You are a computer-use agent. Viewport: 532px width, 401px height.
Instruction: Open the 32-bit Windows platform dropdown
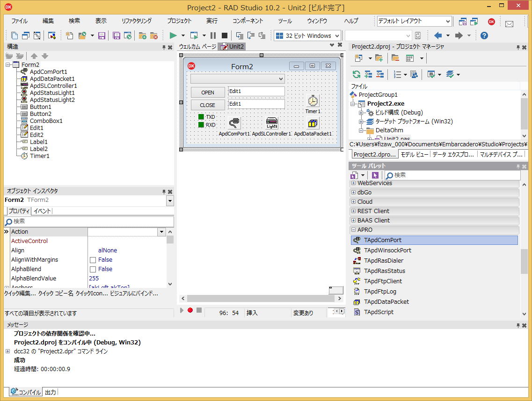coord(337,36)
